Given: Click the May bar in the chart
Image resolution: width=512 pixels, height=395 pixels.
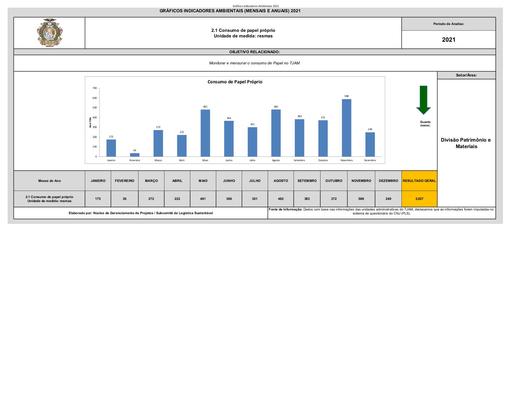Looking at the screenshot, I should (205, 133).
